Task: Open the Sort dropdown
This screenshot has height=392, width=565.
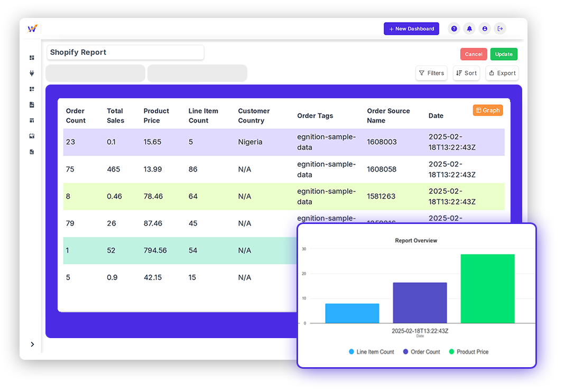Action: click(466, 73)
